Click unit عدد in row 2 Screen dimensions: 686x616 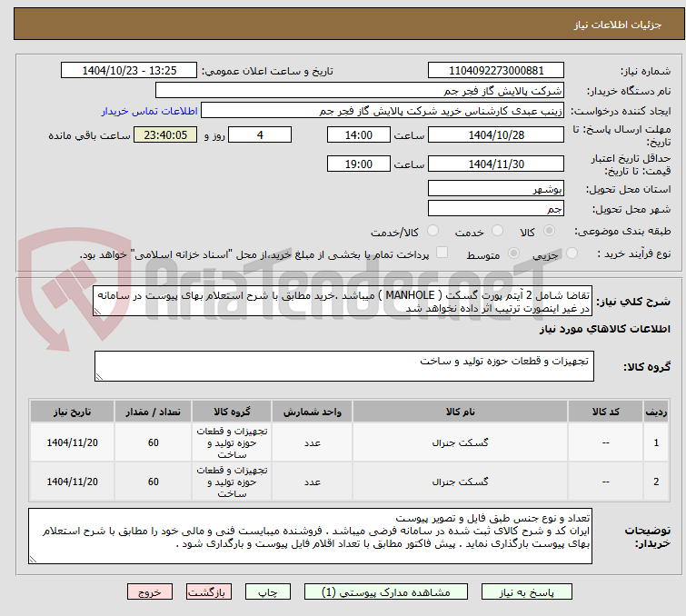tap(313, 482)
